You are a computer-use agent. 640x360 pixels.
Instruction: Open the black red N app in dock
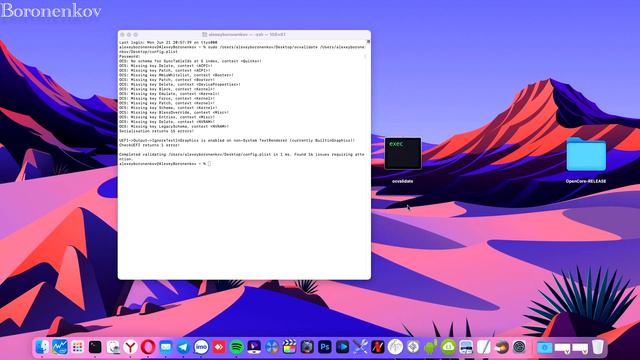tap(378, 347)
